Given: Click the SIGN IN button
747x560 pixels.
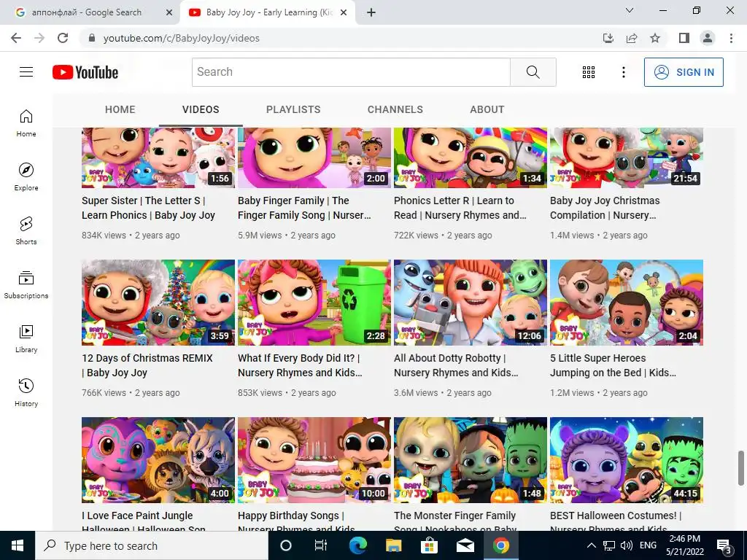Looking at the screenshot, I should 684,72.
